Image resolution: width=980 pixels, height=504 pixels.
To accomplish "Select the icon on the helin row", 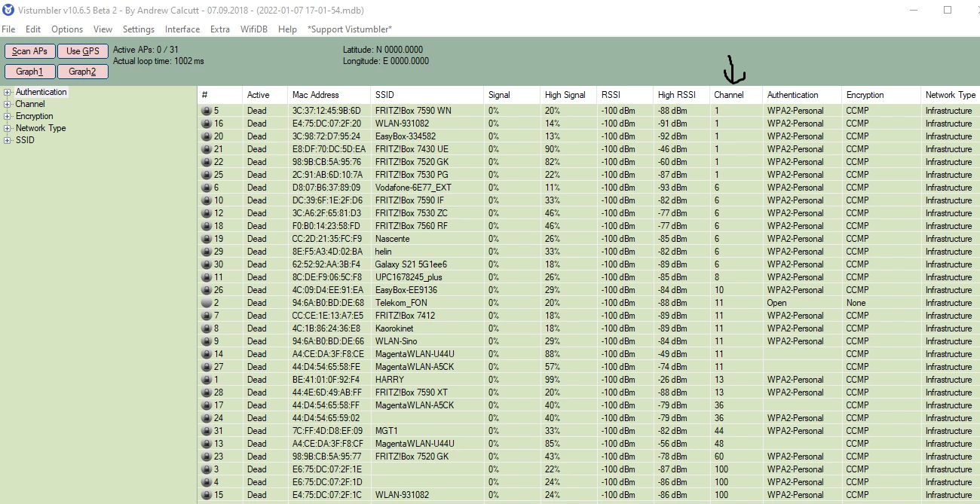I will [206, 252].
